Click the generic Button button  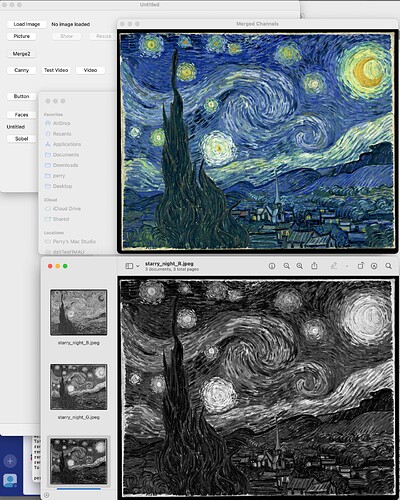(22, 96)
